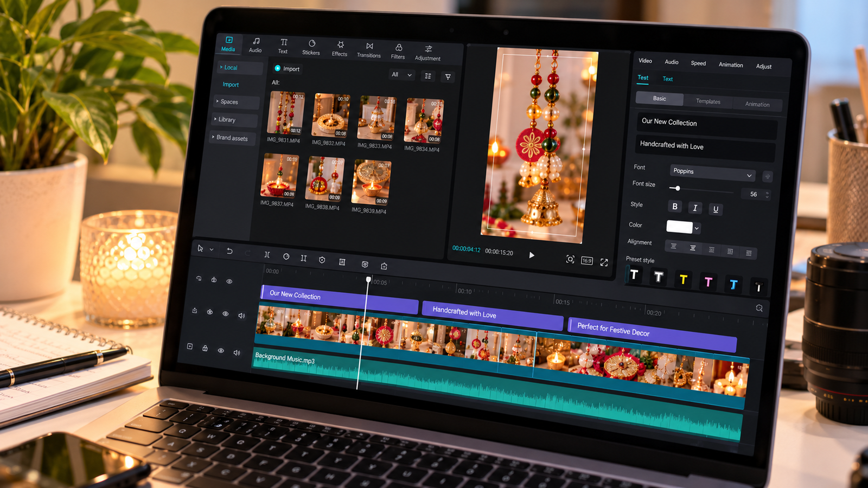Mute the main video track speaker
The width and height of the screenshot is (868, 488).
click(x=241, y=316)
